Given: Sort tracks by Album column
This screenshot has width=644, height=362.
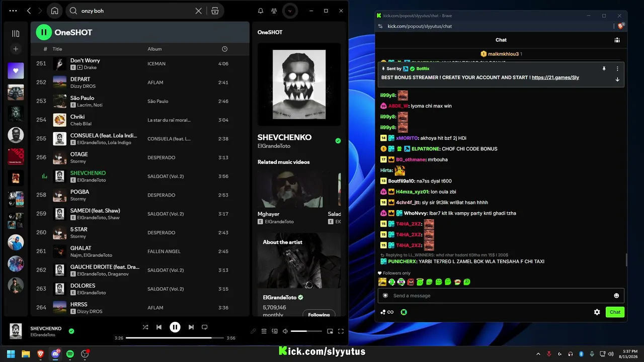Looking at the screenshot, I should coord(154,49).
